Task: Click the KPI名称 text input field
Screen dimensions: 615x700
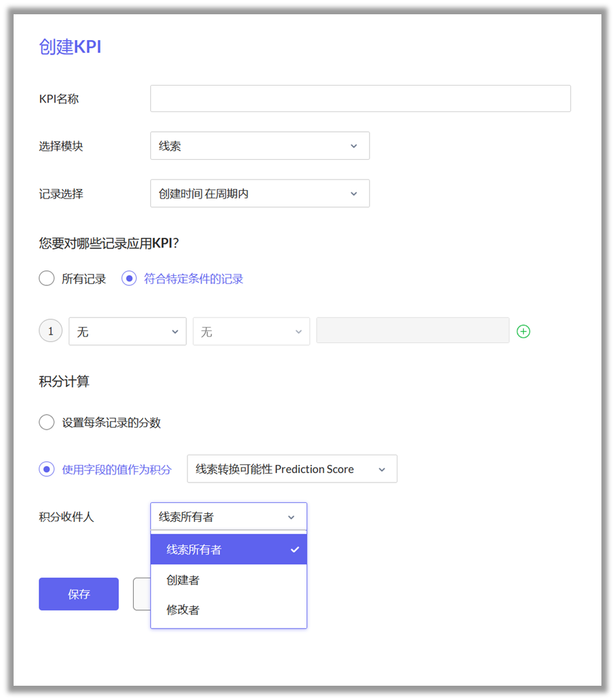Action: click(x=360, y=99)
